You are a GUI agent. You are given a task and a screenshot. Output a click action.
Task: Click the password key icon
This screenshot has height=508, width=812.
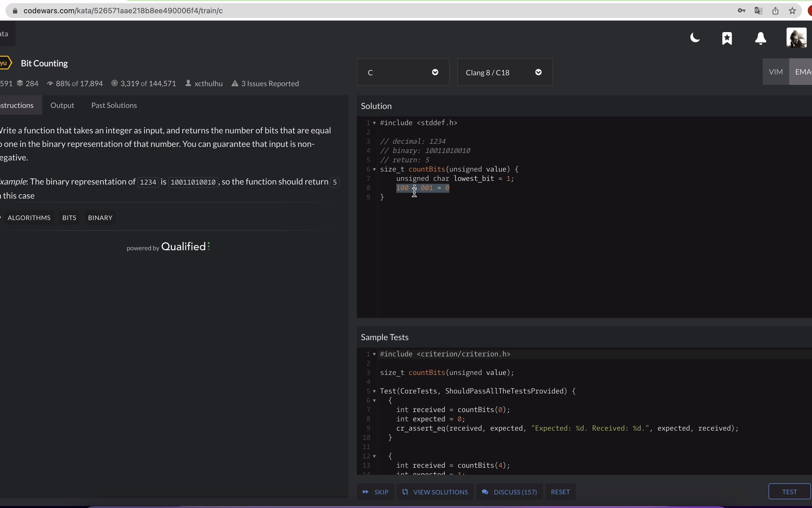tap(742, 11)
